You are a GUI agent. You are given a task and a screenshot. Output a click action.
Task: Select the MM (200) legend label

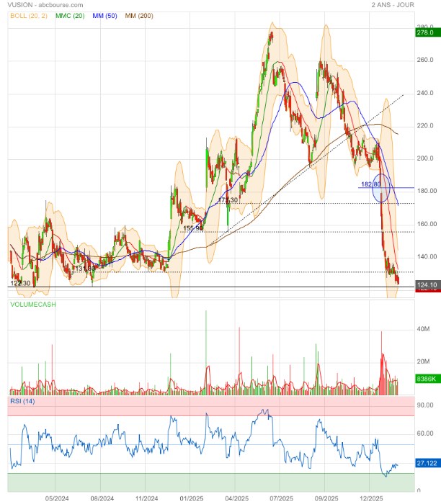tap(139, 16)
